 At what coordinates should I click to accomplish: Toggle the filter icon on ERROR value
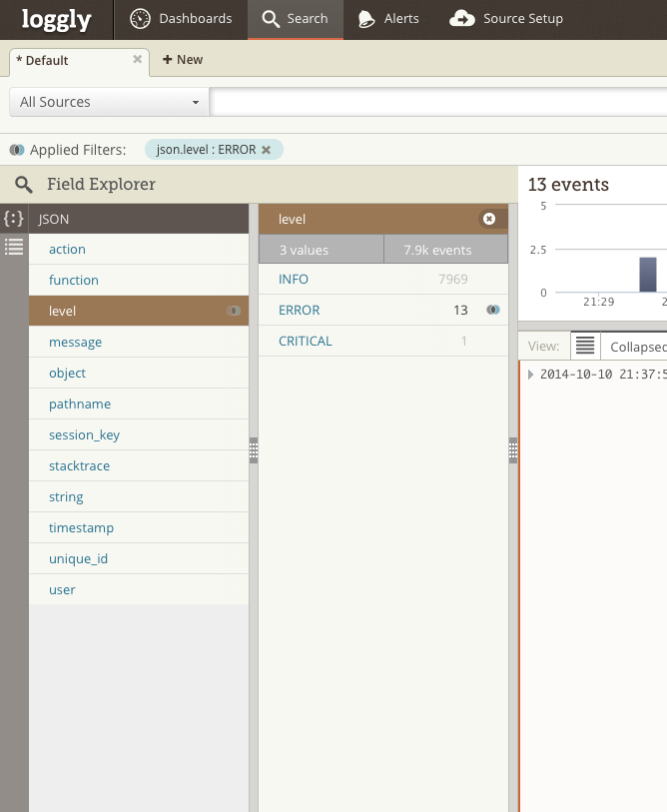point(492,311)
